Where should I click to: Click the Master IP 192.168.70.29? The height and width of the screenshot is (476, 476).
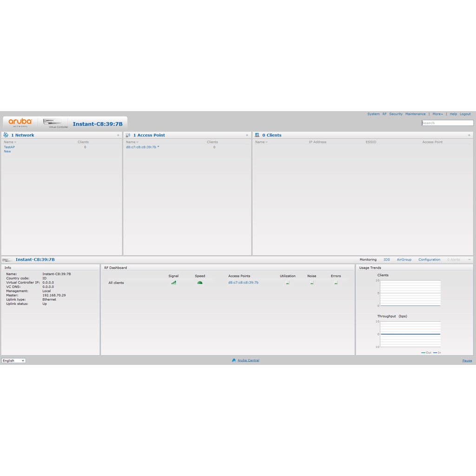click(54, 295)
